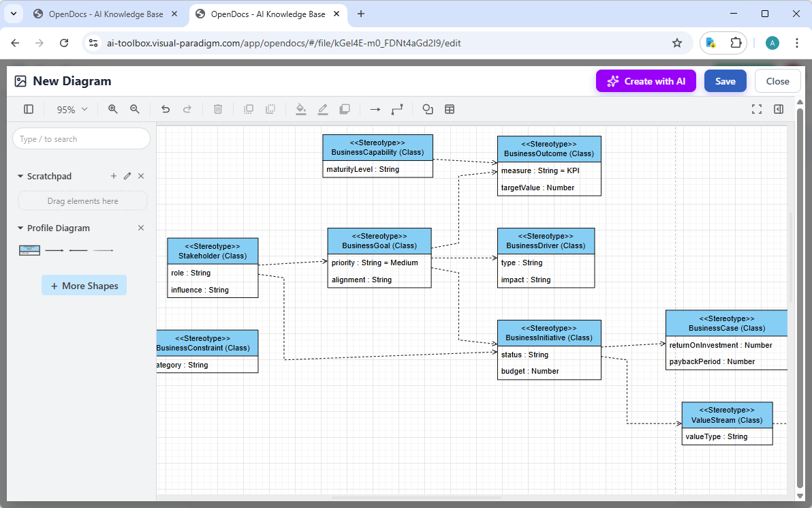The height and width of the screenshot is (508, 812).
Task: Select the straight arrow connector tool
Action: (375, 109)
